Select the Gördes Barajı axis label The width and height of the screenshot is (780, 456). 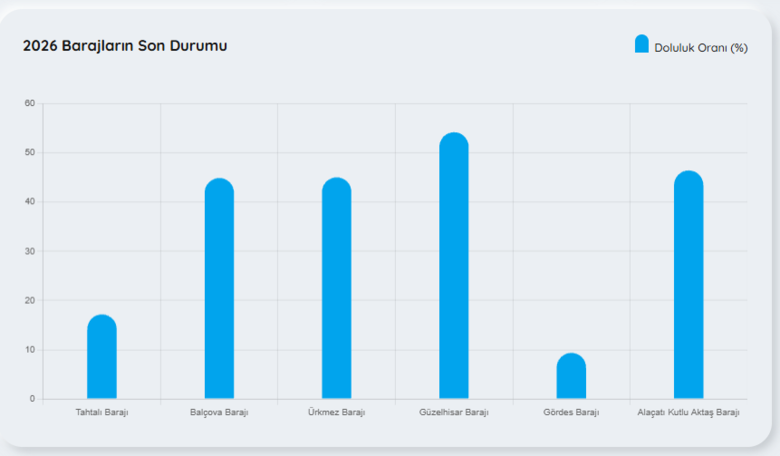[x=571, y=412]
